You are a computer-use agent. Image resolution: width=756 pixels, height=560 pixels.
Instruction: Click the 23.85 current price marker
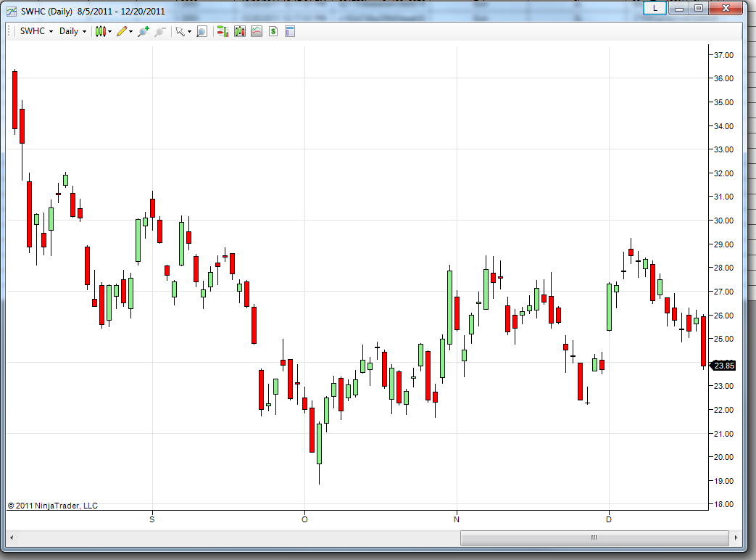coord(723,366)
